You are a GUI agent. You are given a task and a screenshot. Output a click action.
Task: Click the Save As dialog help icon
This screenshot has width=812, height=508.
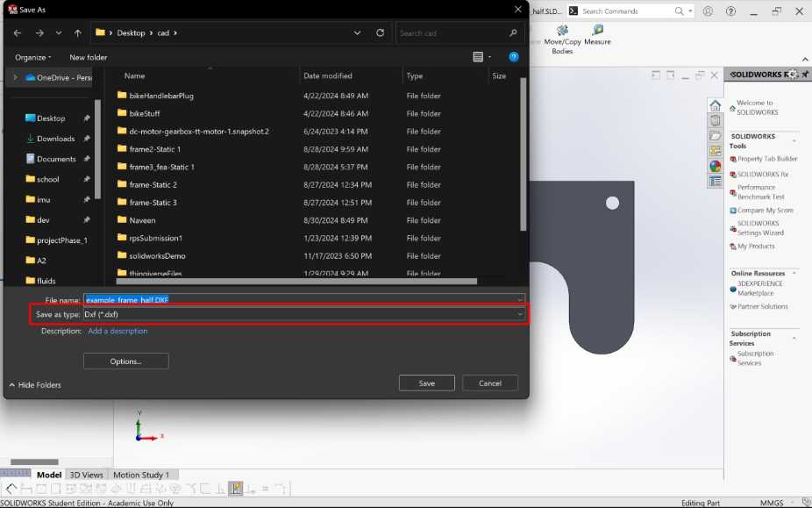pyautogui.click(x=514, y=57)
